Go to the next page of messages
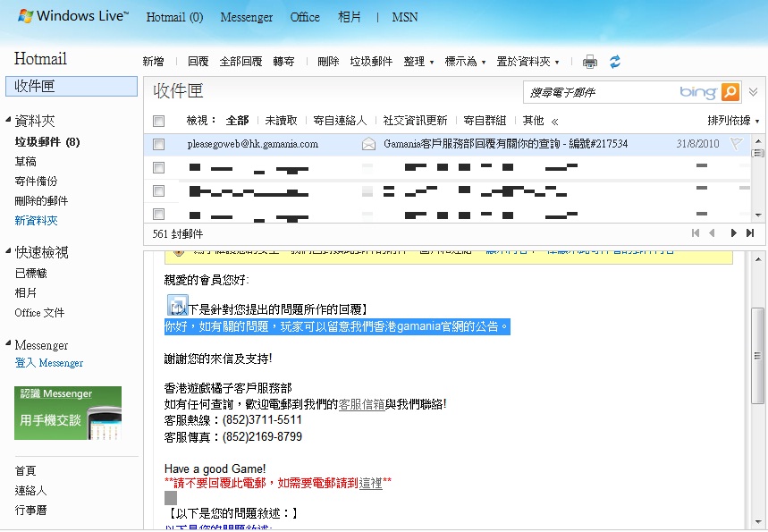The height and width of the screenshot is (532, 768). coord(733,233)
